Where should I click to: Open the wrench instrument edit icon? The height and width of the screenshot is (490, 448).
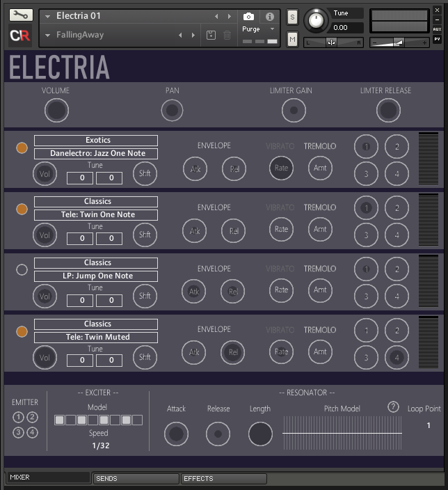pos(21,15)
